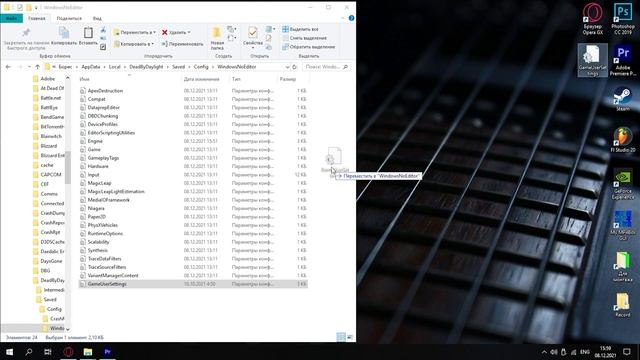
Task: Select the Adobe folder in the navigation tree
Action: point(44,78)
